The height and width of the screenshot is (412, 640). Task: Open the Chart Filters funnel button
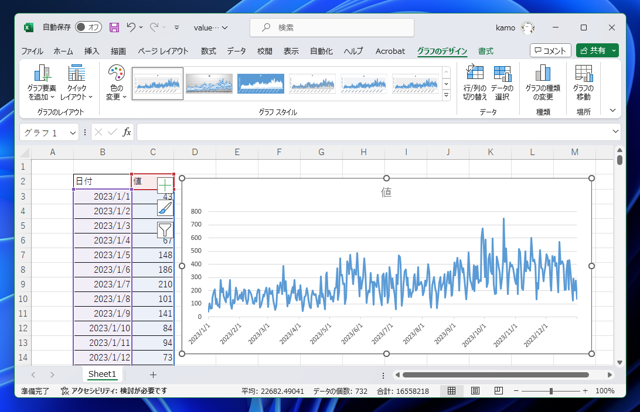[x=165, y=230]
